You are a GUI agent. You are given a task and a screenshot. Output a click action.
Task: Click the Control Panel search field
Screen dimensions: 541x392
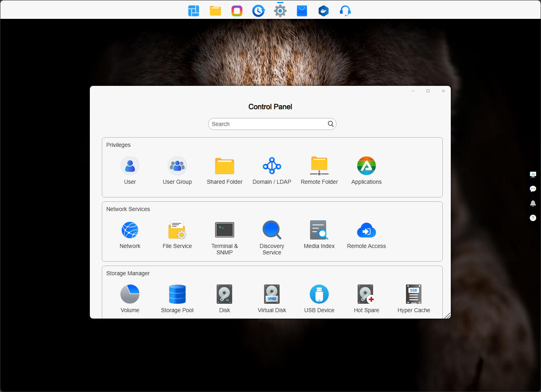(272, 124)
